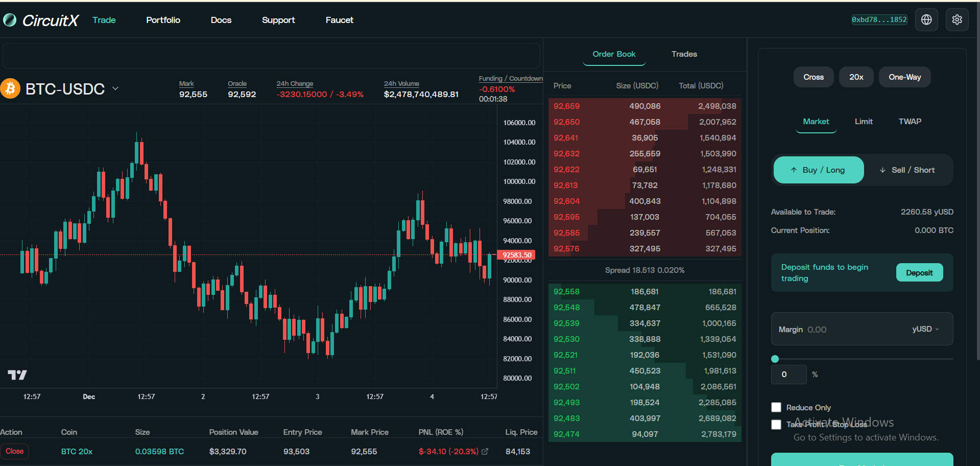980x466 pixels.
Task: Click the CircuitX logo icon
Action: coord(10,20)
